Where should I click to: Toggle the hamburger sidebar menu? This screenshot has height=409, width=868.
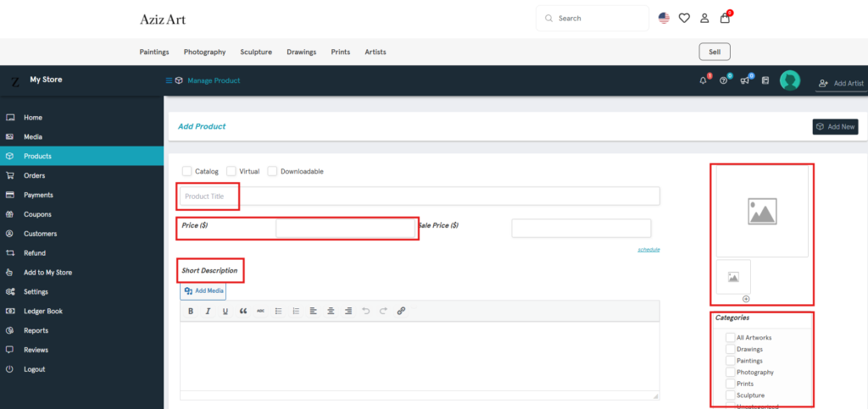169,80
